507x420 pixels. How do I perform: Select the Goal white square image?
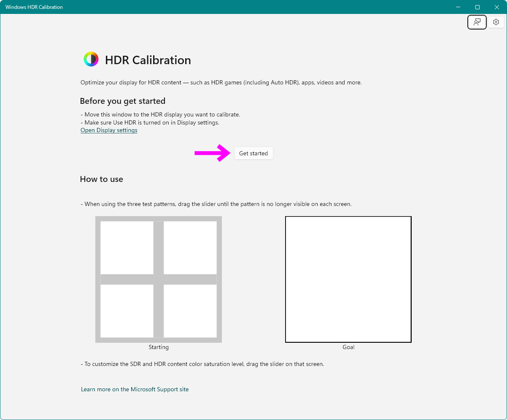[348, 279]
